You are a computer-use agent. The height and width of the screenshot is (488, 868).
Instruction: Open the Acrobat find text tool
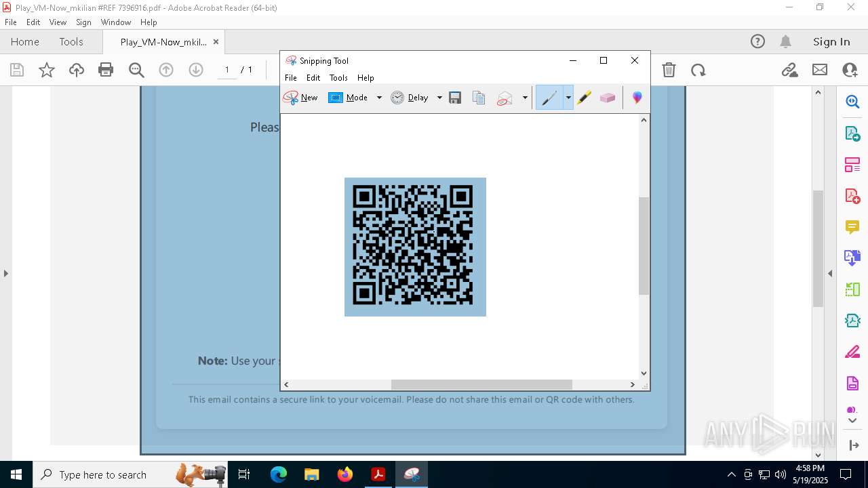coord(136,70)
